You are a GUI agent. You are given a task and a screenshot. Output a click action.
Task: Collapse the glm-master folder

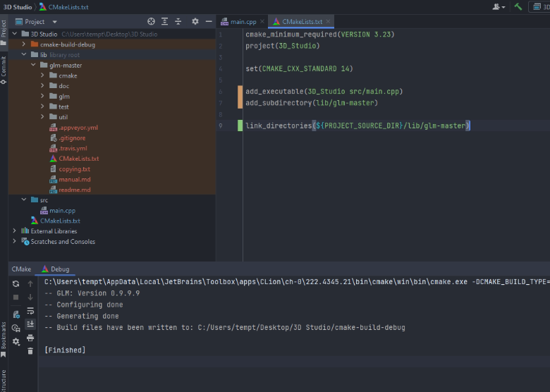click(33, 65)
